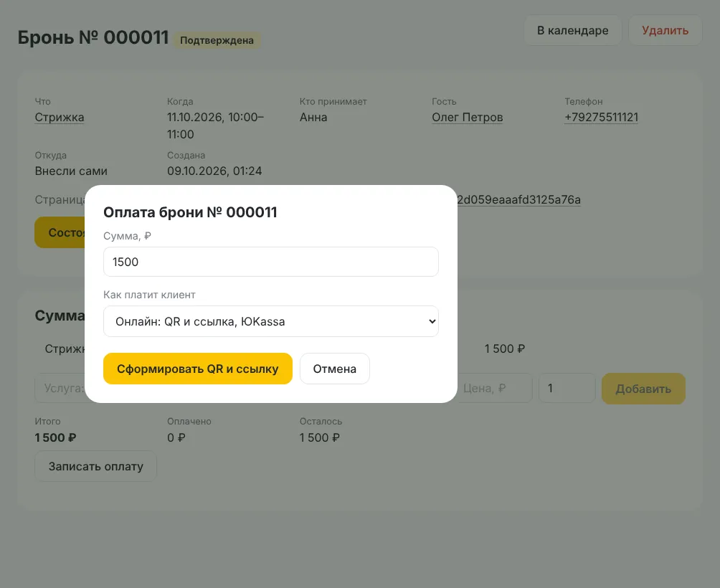The width and height of the screenshot is (720, 588).
Task: Click the 'Подтверждена' status badge
Action: (217, 40)
